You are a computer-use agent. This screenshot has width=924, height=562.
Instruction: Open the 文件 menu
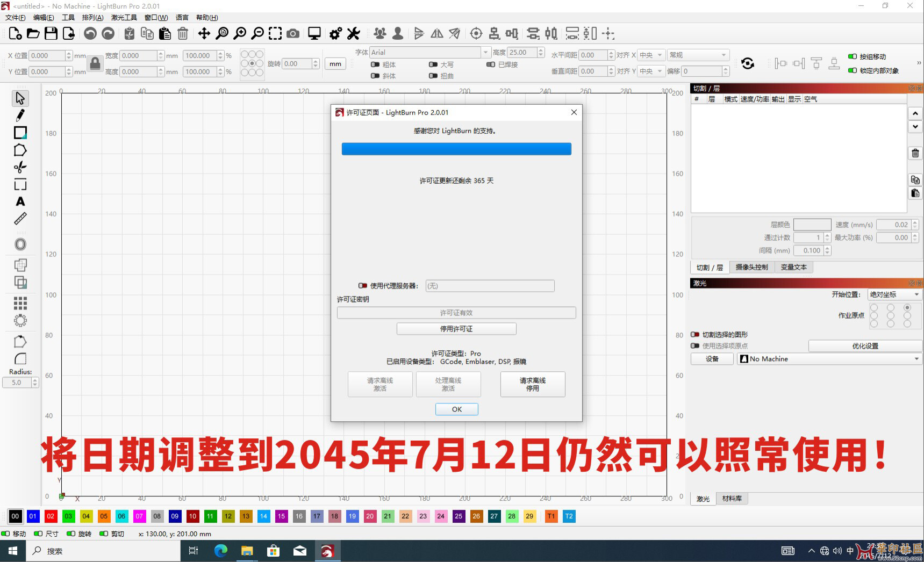click(15, 18)
